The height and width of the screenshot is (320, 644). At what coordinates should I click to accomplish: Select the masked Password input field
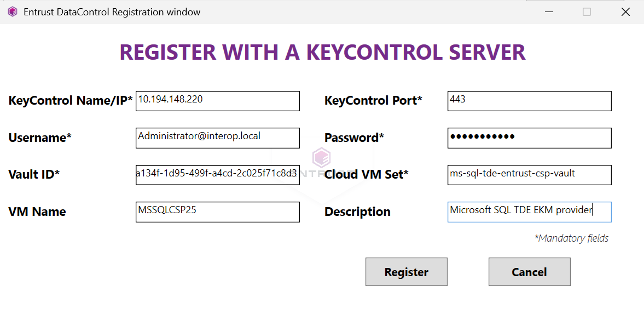[x=529, y=138]
